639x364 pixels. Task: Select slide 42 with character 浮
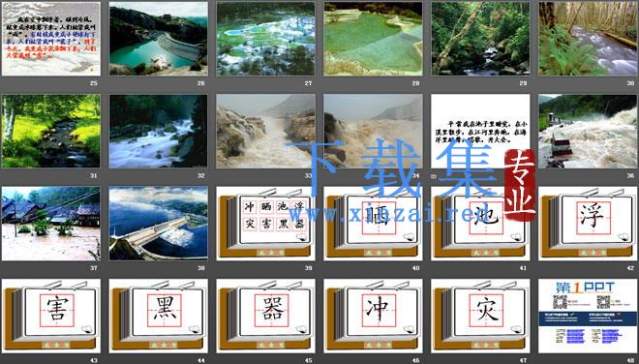pos(588,224)
